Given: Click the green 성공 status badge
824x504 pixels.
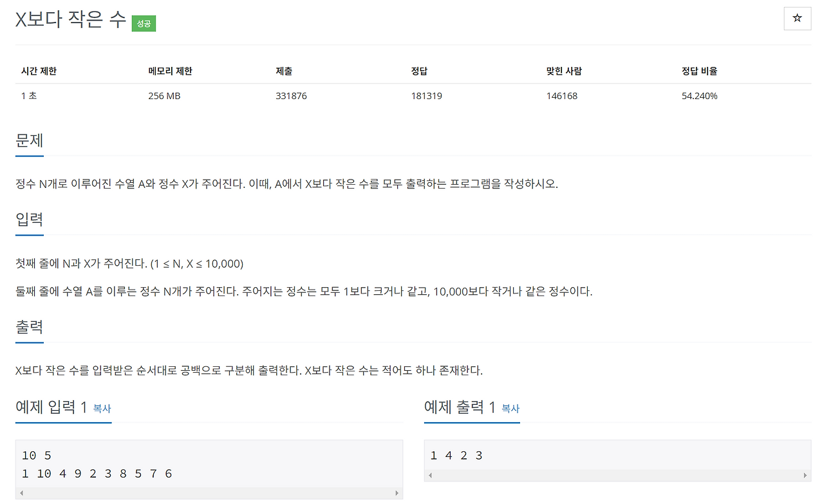Looking at the screenshot, I should (x=143, y=23).
